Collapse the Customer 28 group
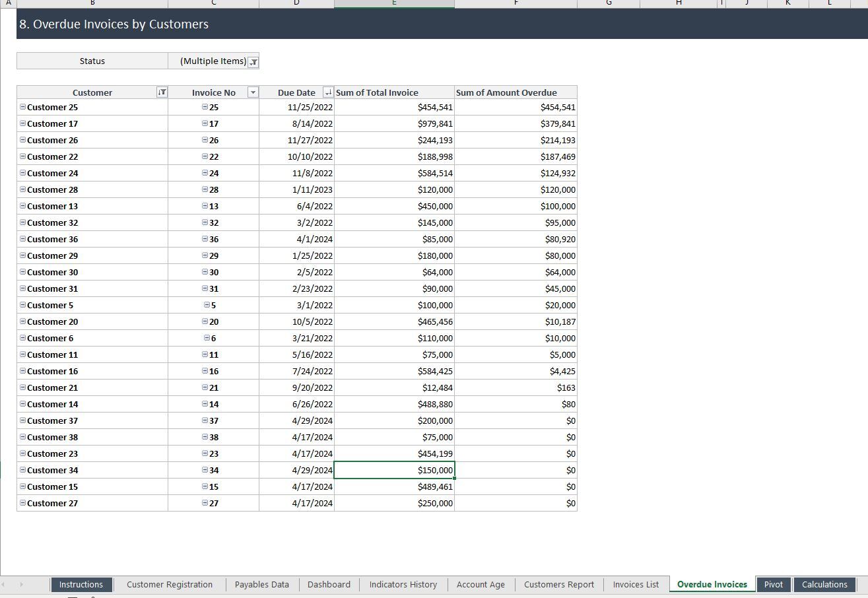This screenshot has width=868, height=598. [x=22, y=189]
